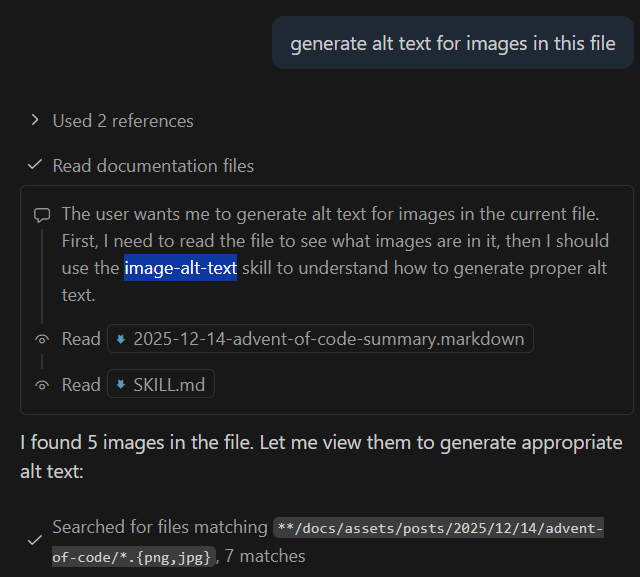Click checkmark icon beside Searched for files

35,540
